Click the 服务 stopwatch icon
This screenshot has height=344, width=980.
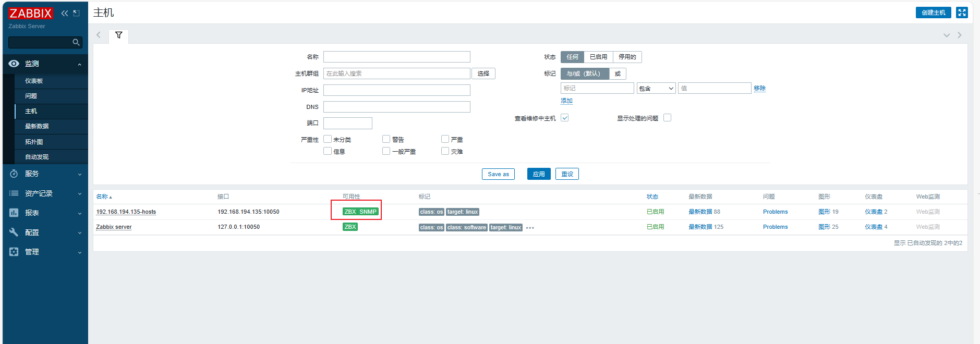(14, 174)
